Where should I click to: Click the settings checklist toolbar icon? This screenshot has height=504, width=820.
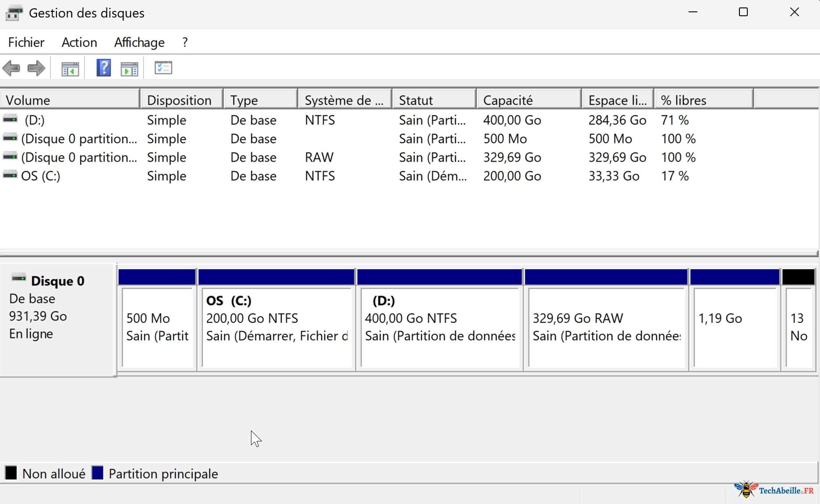click(x=163, y=68)
